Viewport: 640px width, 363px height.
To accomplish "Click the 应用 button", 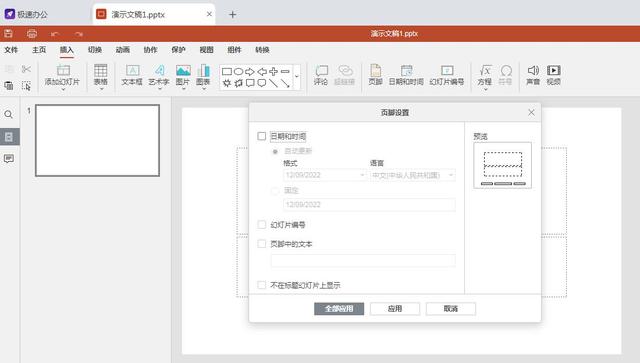I will [395, 309].
